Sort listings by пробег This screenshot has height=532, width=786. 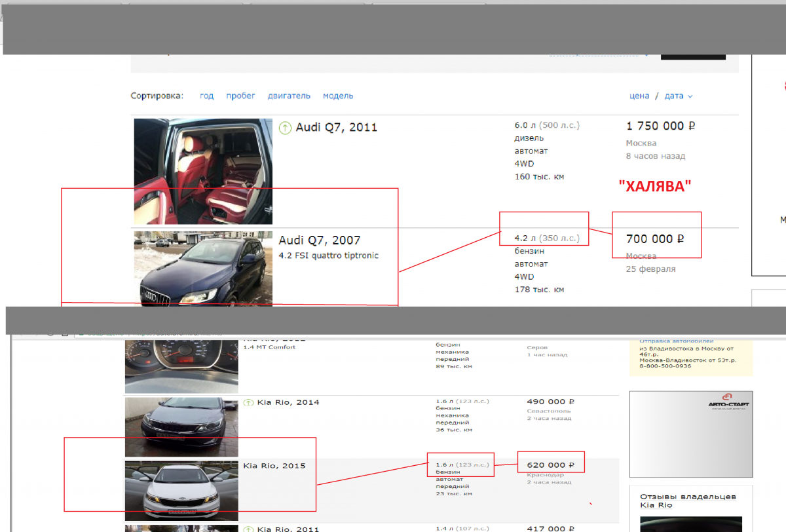click(x=240, y=96)
